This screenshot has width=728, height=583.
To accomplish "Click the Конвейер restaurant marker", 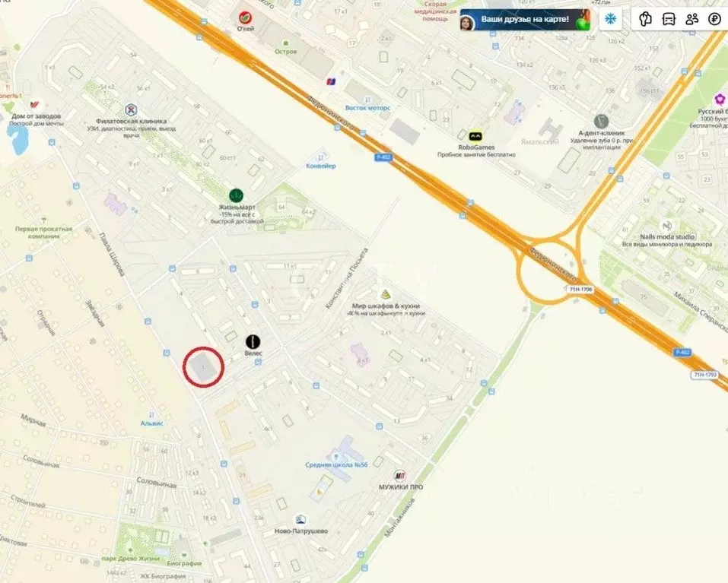I will (320, 157).
